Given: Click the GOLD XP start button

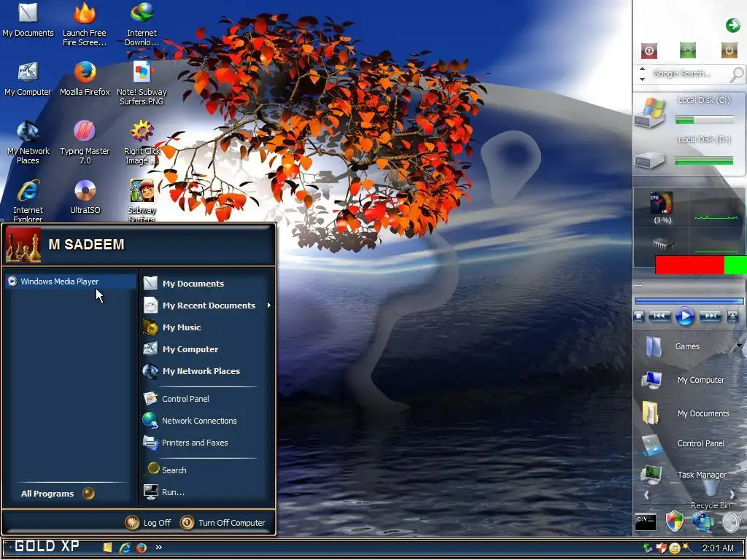Looking at the screenshot, I should pos(46,546).
